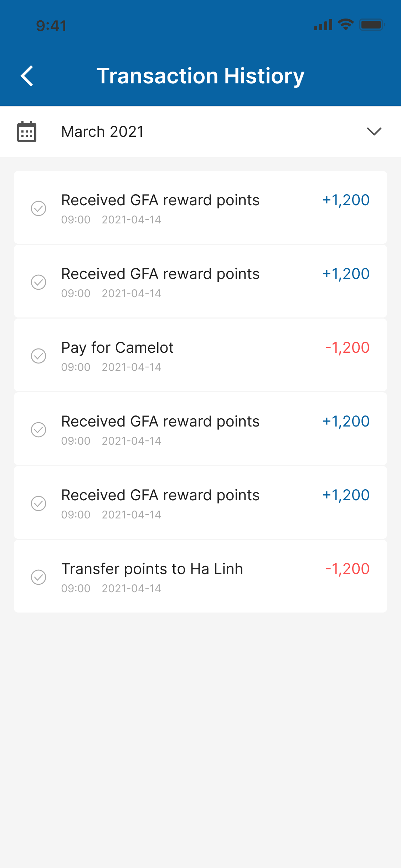The height and width of the screenshot is (868, 401).
Task: Tap the cellular signal bars icon
Action: (x=323, y=25)
